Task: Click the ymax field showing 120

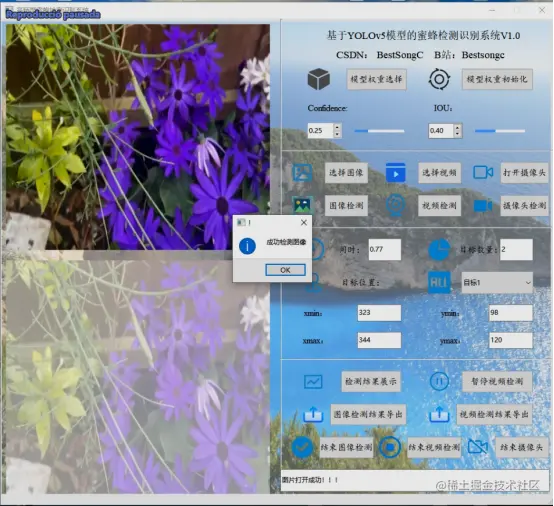Action: click(511, 340)
